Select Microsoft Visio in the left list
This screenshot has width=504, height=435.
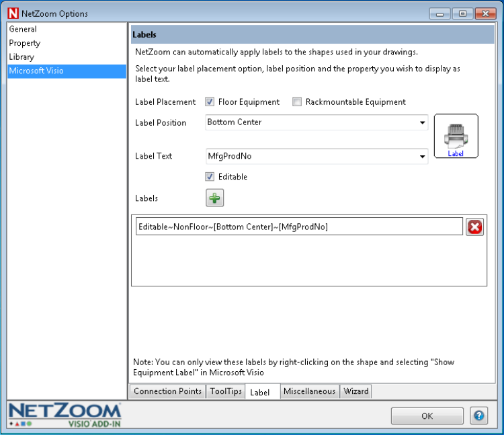tap(67, 71)
